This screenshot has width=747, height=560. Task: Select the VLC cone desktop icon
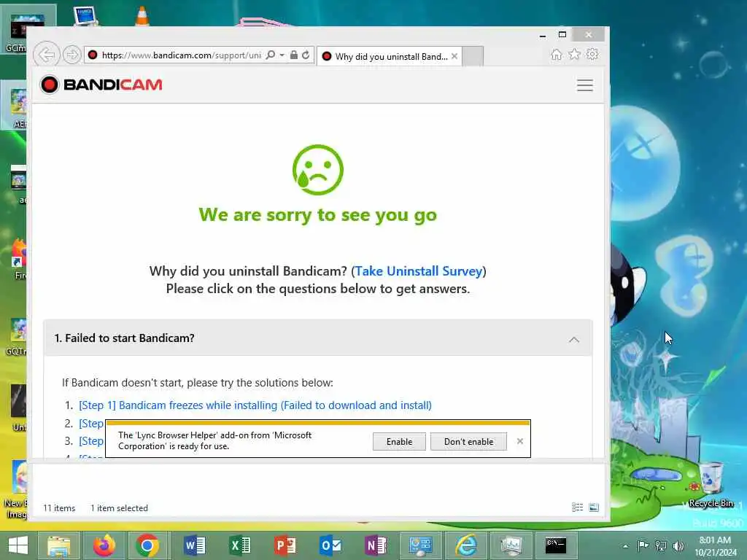[x=142, y=15]
